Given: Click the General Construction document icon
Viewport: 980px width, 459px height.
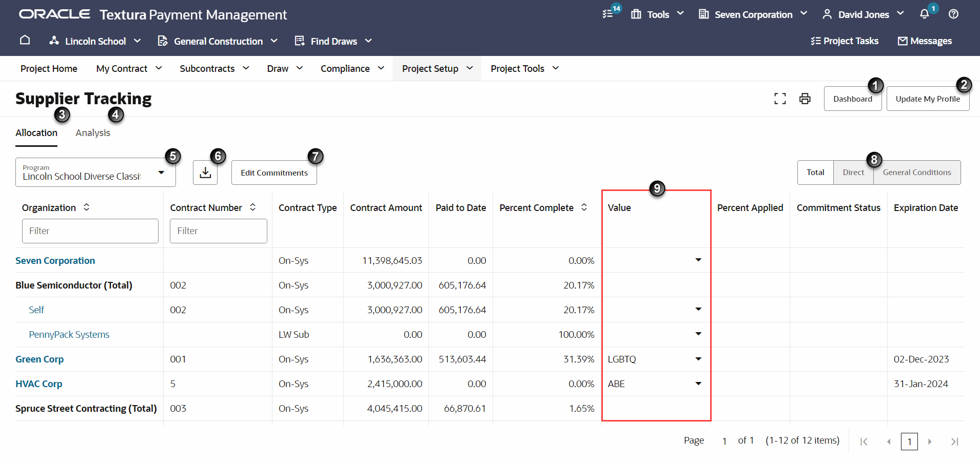Looking at the screenshot, I should tap(163, 41).
